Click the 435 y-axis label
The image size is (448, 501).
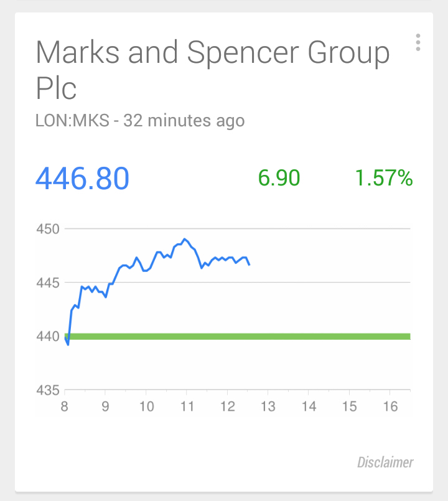48,390
